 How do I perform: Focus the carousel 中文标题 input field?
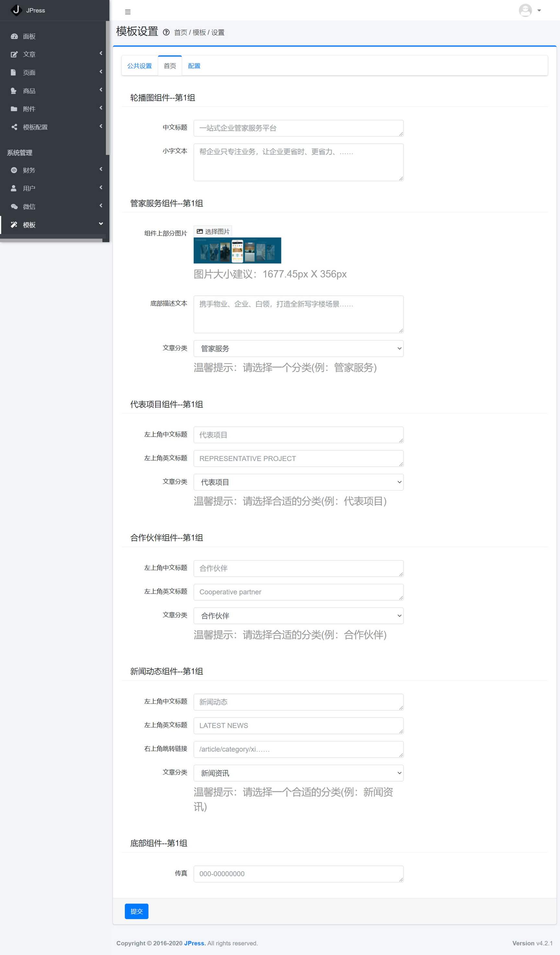[298, 128]
